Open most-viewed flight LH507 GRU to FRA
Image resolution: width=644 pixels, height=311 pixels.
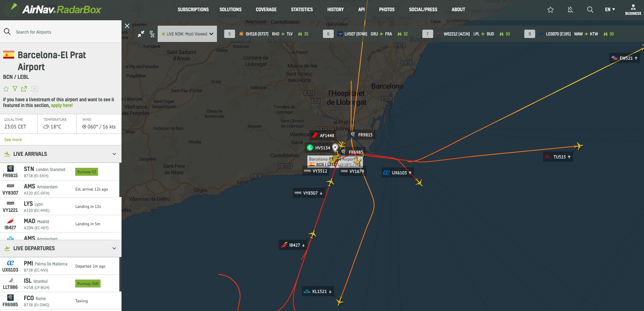pos(366,34)
